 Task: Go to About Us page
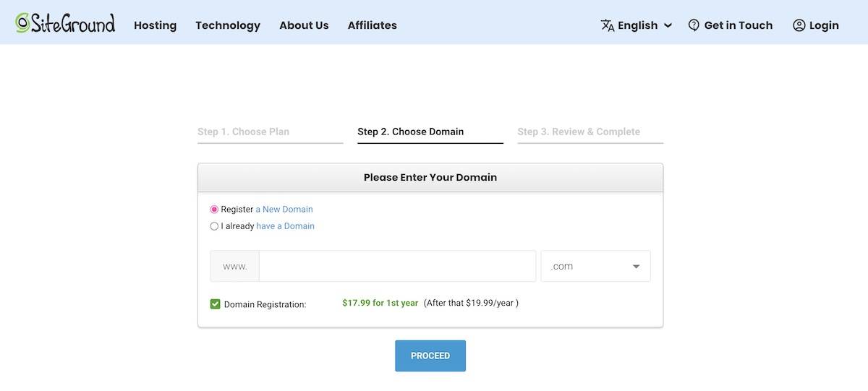tap(304, 25)
